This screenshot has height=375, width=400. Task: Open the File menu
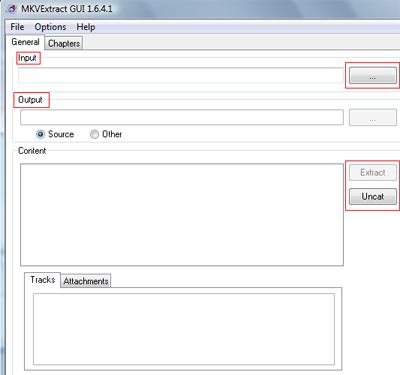(17, 27)
